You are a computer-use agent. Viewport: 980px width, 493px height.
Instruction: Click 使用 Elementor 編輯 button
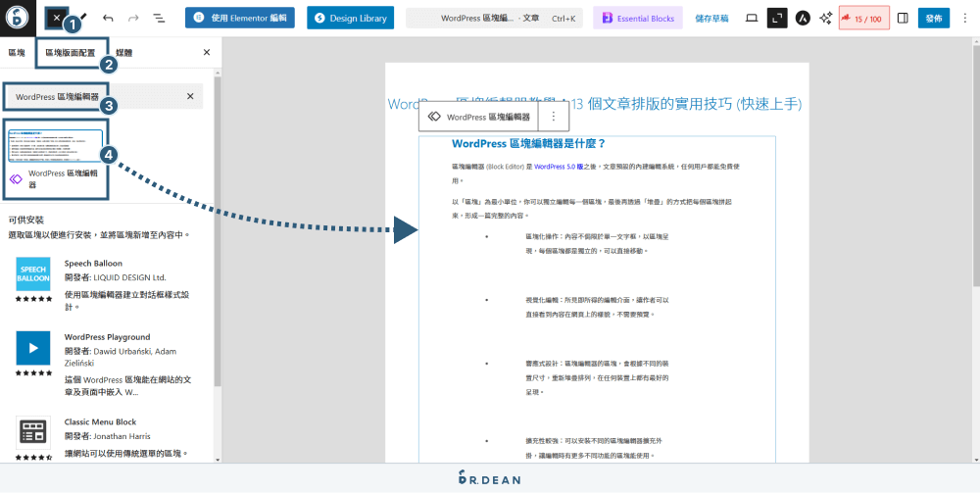point(240,18)
